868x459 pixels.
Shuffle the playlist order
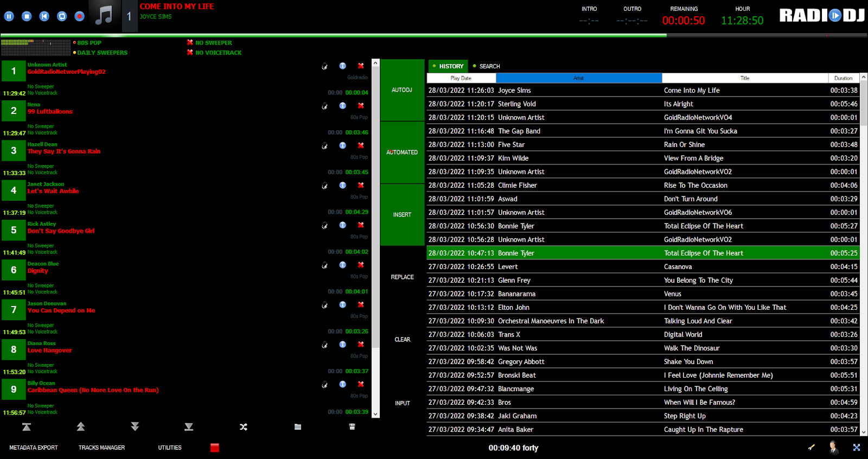244,427
